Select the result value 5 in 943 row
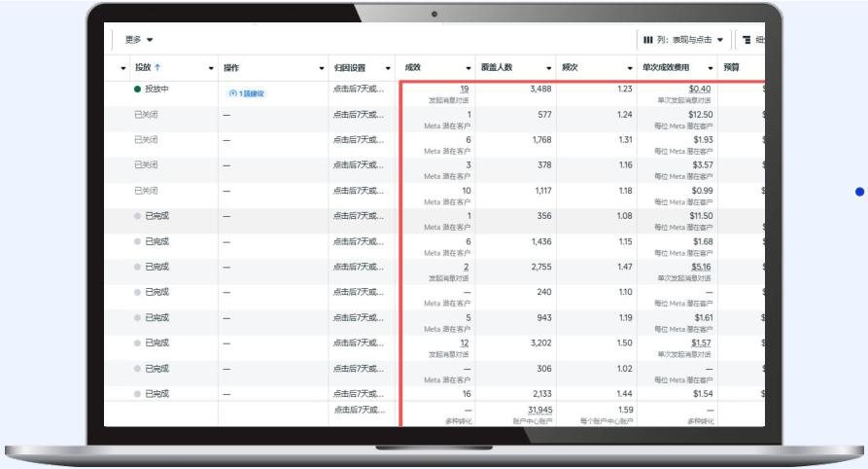 point(469,317)
